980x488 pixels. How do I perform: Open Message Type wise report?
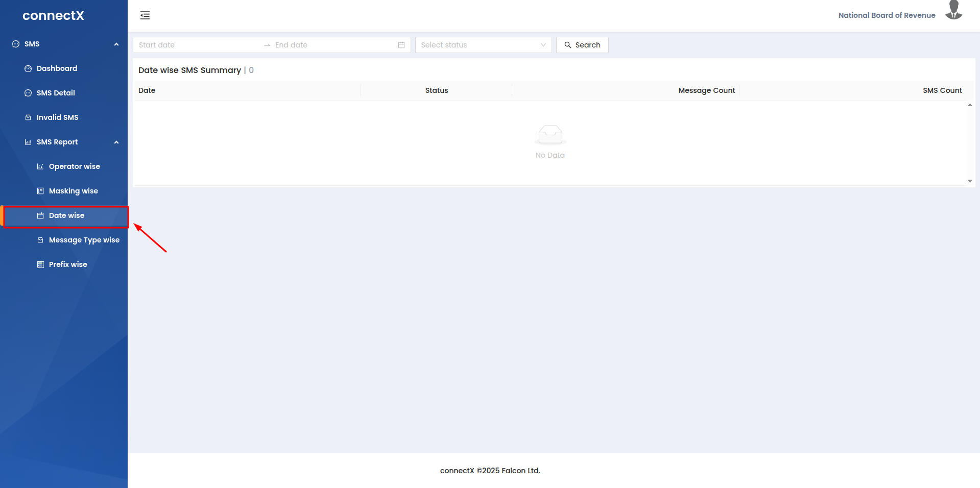[x=84, y=240]
